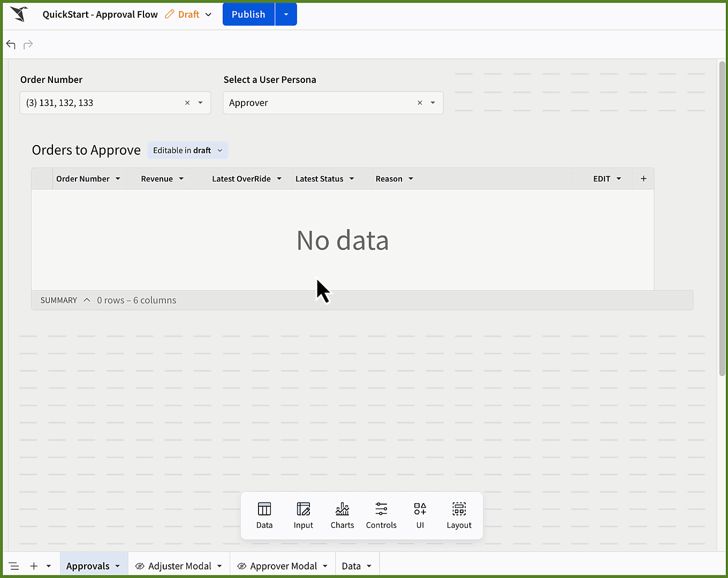Viewport: 728px width, 578px height.
Task: Open the Charts element menu
Action: pos(342,515)
